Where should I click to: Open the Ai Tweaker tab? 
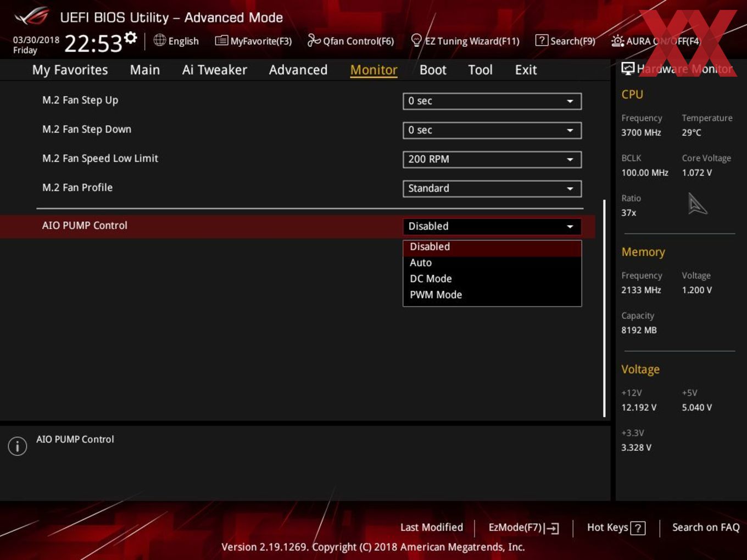click(214, 70)
